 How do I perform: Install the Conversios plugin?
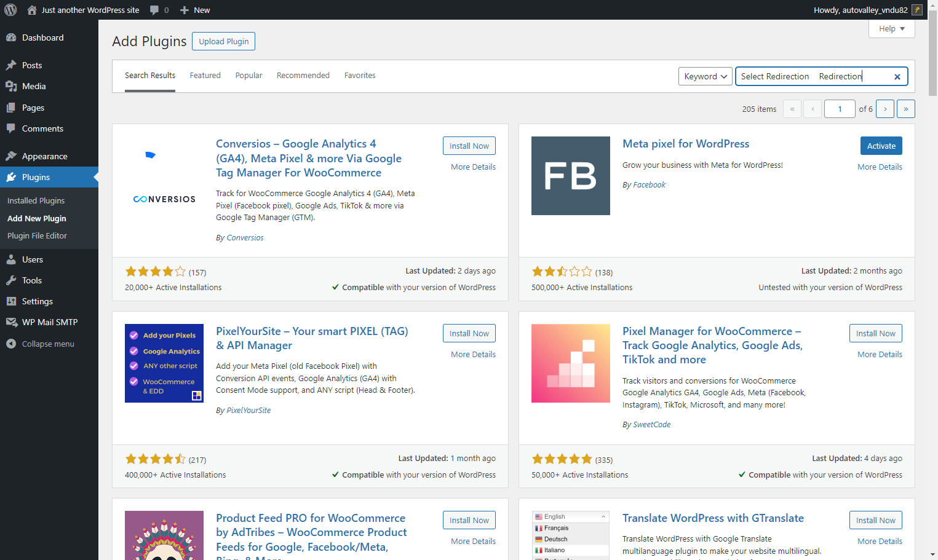pos(469,146)
